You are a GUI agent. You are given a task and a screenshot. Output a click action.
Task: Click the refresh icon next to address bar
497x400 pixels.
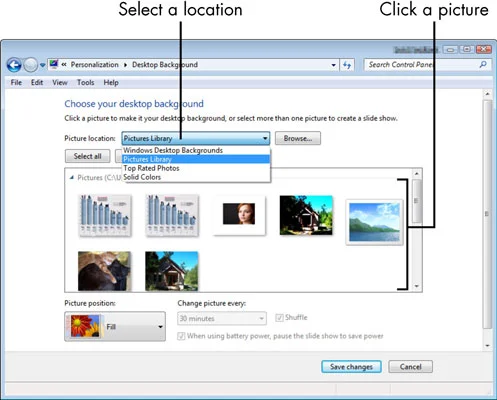[x=347, y=65]
